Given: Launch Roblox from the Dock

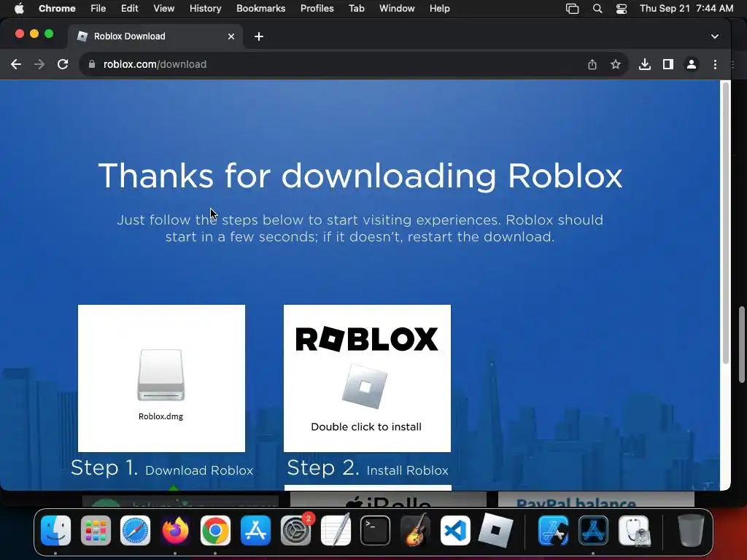Looking at the screenshot, I should tap(495, 530).
